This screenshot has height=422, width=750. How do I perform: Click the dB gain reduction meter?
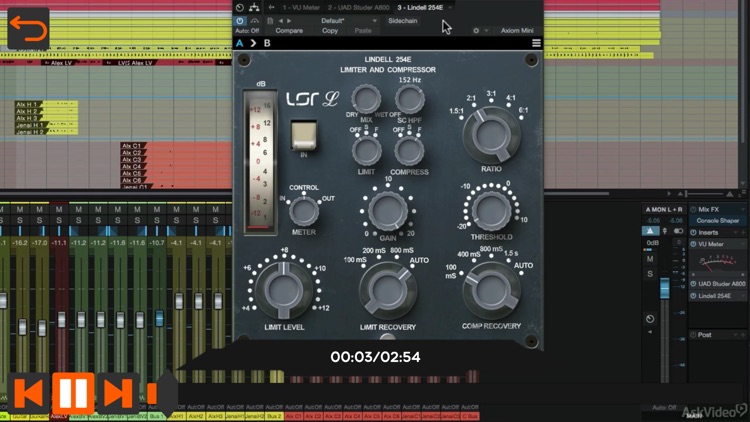[x=260, y=162]
